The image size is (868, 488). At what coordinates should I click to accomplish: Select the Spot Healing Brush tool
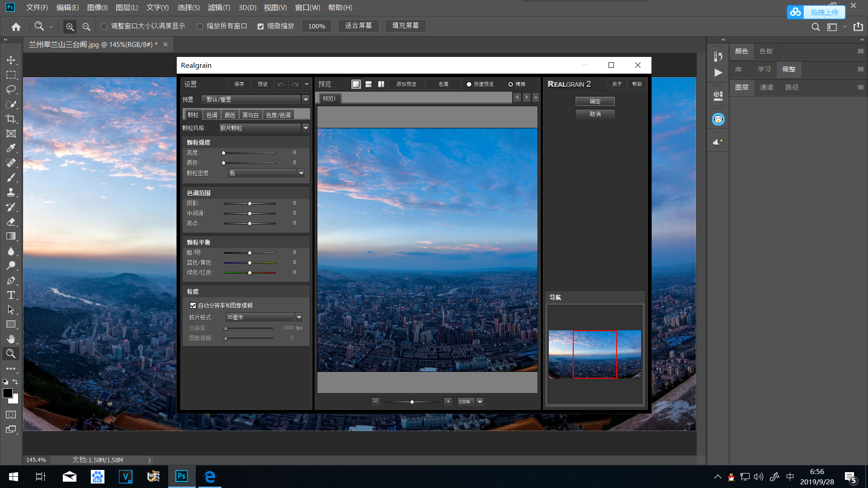coord(11,163)
